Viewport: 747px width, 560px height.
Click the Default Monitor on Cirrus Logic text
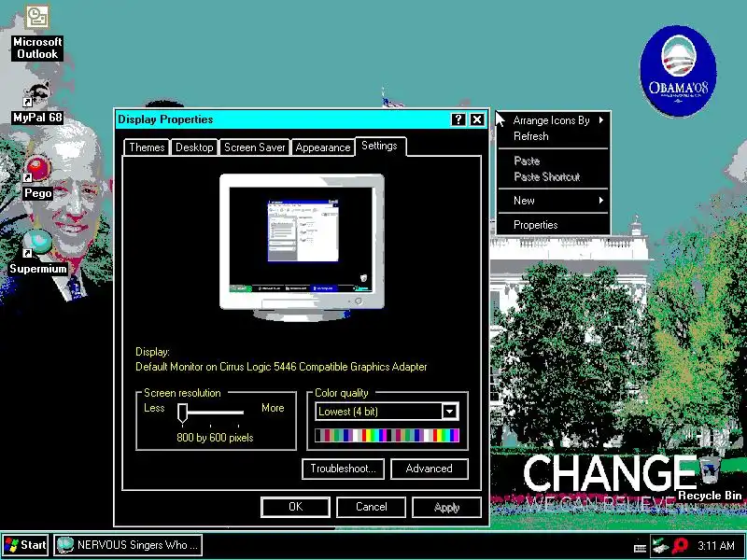(x=281, y=367)
